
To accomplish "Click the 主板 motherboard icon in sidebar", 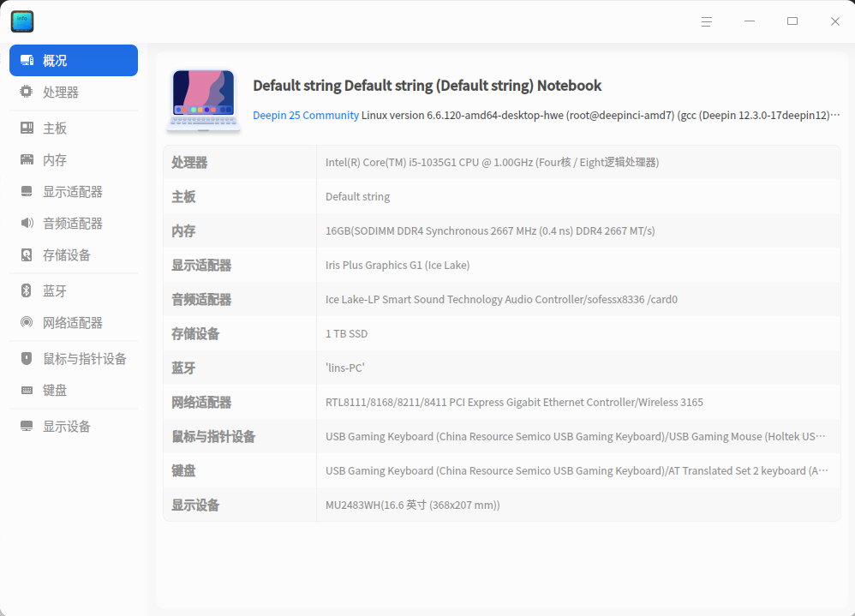I will tap(27, 129).
